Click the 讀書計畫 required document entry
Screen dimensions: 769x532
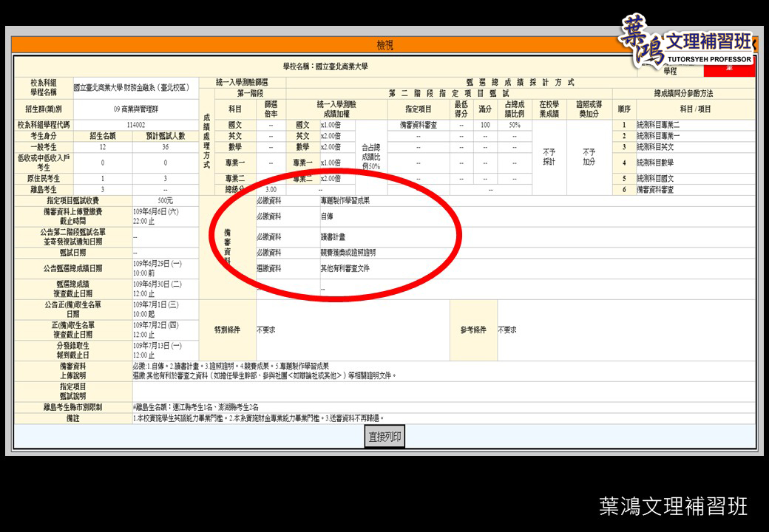click(332, 237)
